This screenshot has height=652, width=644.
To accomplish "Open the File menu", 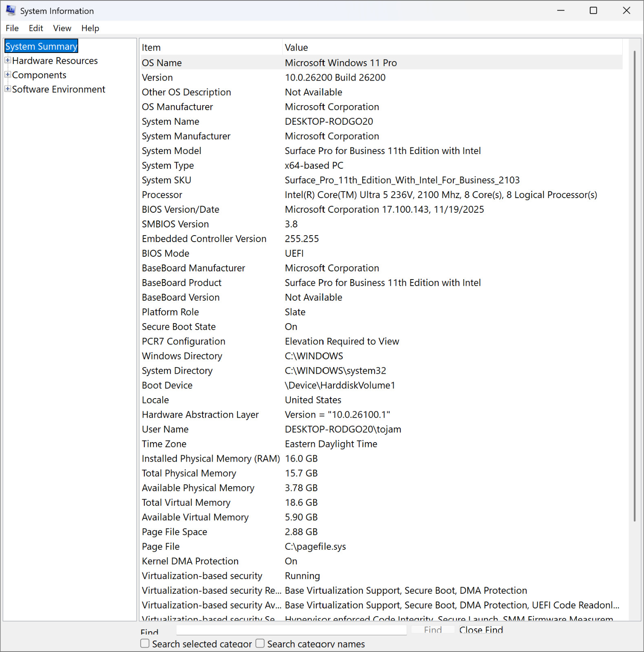I will pyautogui.click(x=12, y=28).
